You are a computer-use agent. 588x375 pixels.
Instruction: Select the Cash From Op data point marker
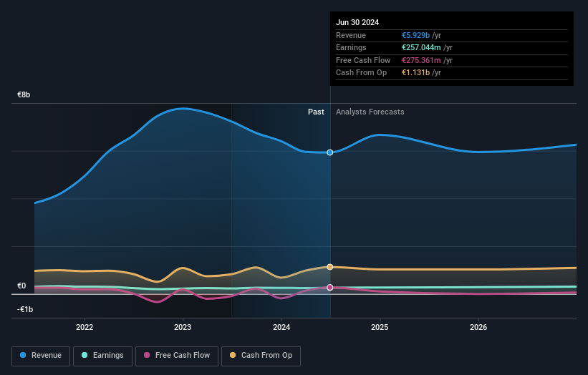click(x=330, y=267)
